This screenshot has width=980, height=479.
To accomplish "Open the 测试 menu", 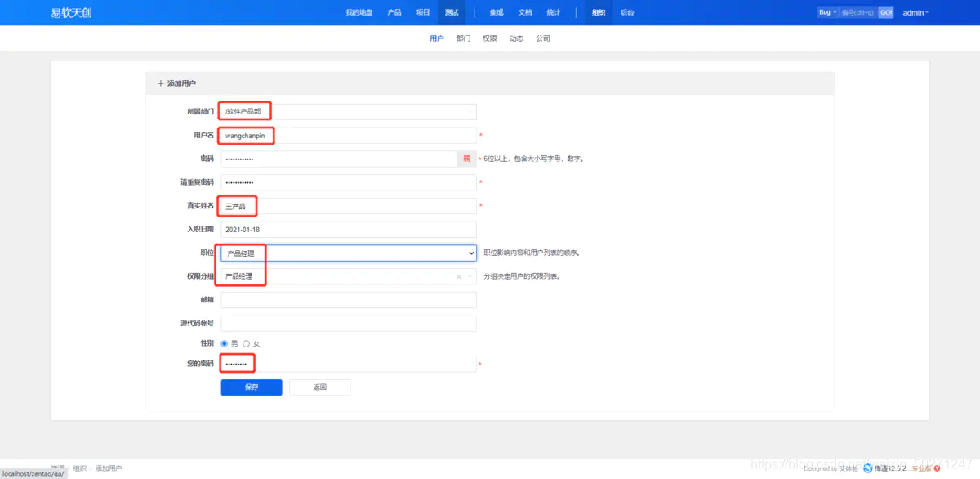I will 452,12.
